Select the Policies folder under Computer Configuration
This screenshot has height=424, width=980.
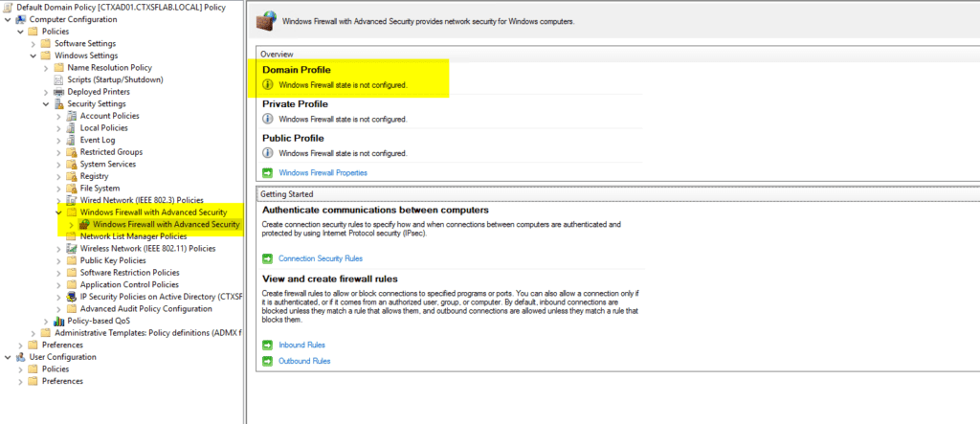[x=56, y=32]
